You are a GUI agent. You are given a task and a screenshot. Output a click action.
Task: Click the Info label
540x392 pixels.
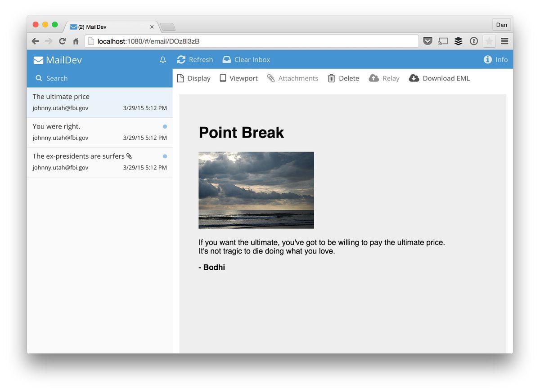coord(501,59)
